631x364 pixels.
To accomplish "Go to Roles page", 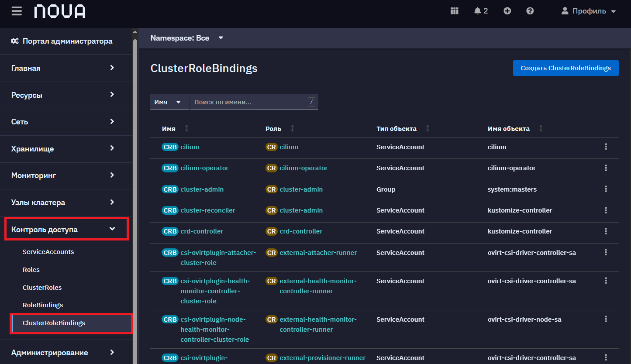I will [x=31, y=270].
